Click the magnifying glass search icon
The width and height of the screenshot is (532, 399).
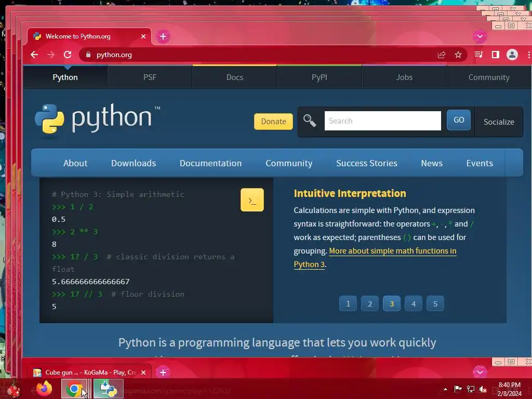tap(310, 121)
